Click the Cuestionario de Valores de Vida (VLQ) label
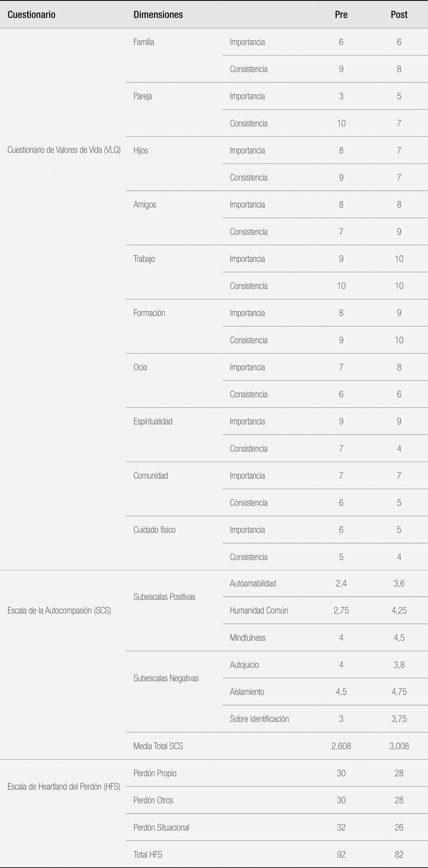Image resolution: width=428 pixels, height=868 pixels. tap(64, 150)
